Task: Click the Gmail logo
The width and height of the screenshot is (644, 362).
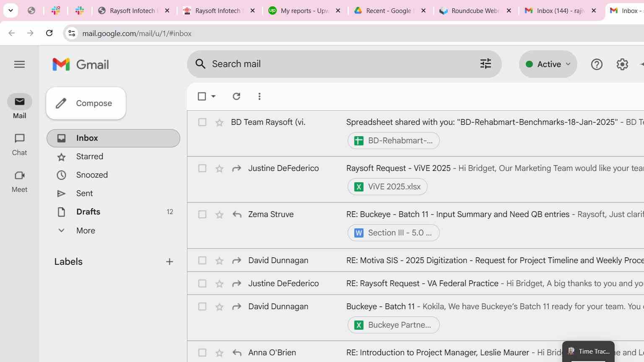Action: [x=80, y=65]
